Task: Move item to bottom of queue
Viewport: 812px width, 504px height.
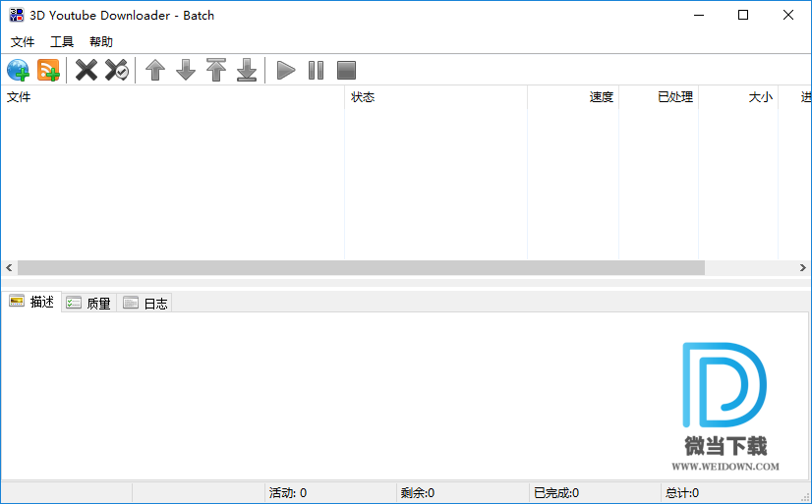Action: pyautogui.click(x=247, y=70)
